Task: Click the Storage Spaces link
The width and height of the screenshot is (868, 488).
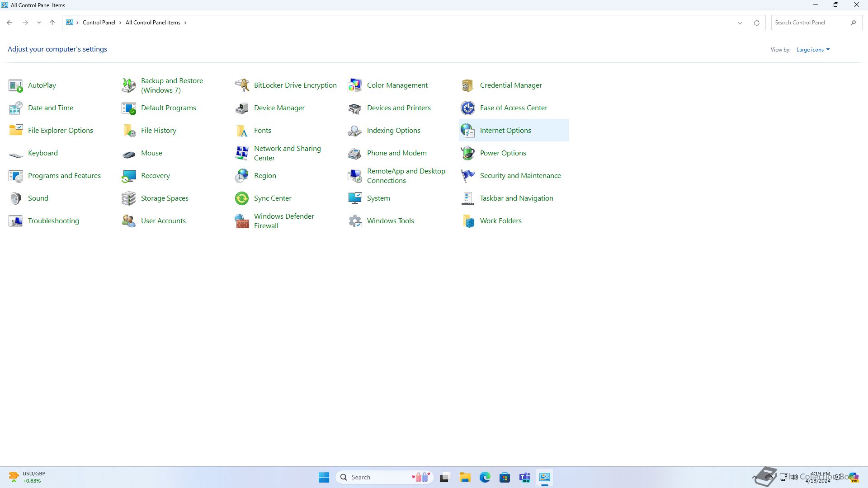Action: 165,198
